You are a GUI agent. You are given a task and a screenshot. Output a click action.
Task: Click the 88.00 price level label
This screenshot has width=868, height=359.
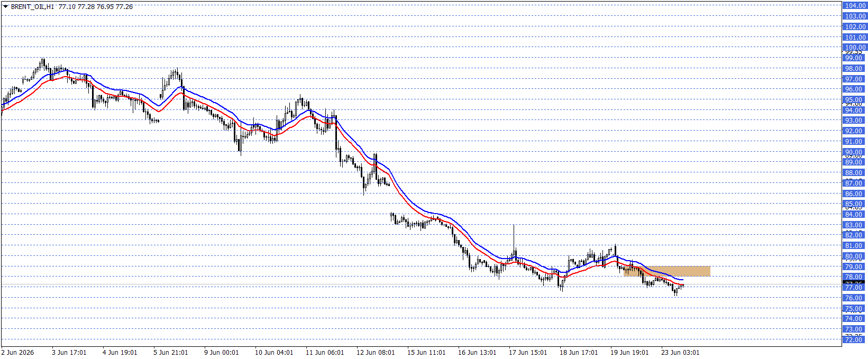855,172
